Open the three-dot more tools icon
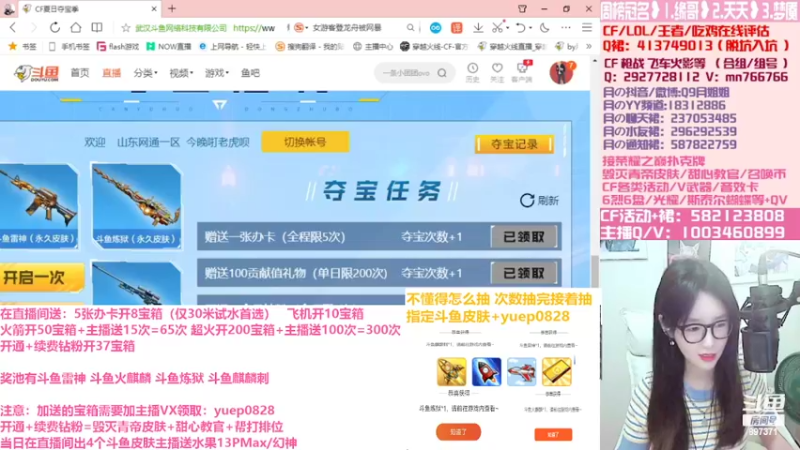Image resolution: width=800 pixels, height=450 pixels. pos(566,28)
